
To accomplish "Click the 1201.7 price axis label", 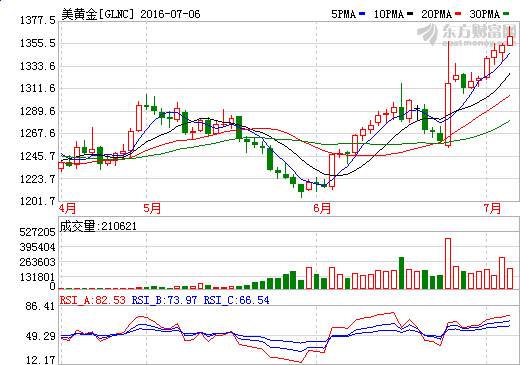I will coord(38,201).
